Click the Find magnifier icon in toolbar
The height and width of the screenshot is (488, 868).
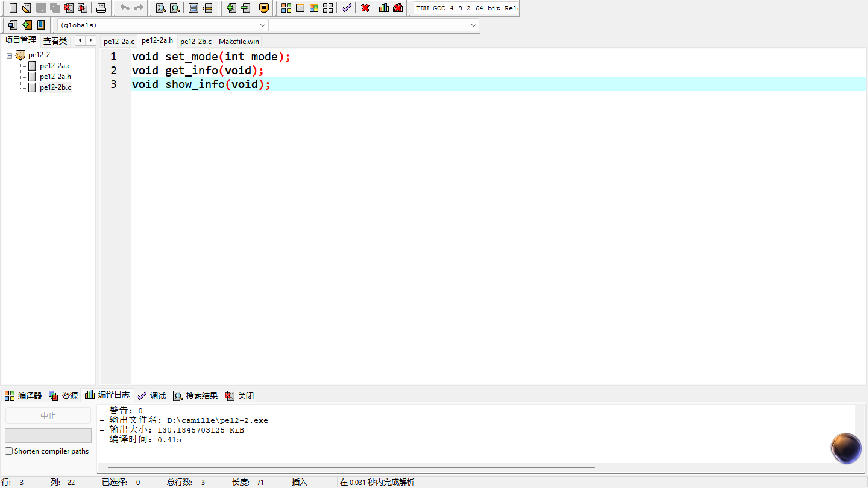click(x=161, y=8)
